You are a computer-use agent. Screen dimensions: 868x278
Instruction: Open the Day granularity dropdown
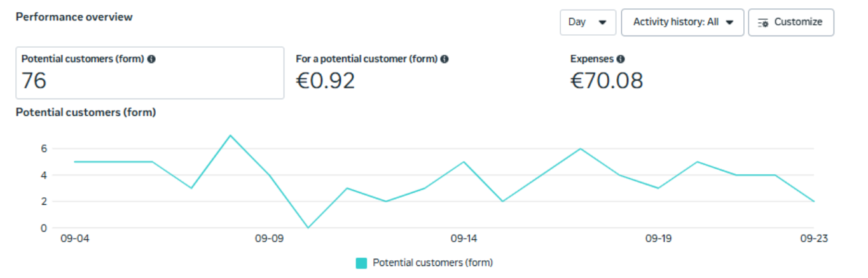pos(587,22)
